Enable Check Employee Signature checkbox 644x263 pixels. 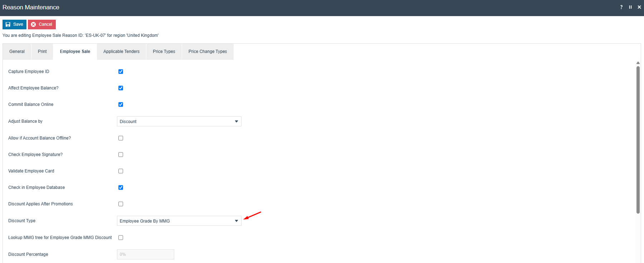click(121, 155)
